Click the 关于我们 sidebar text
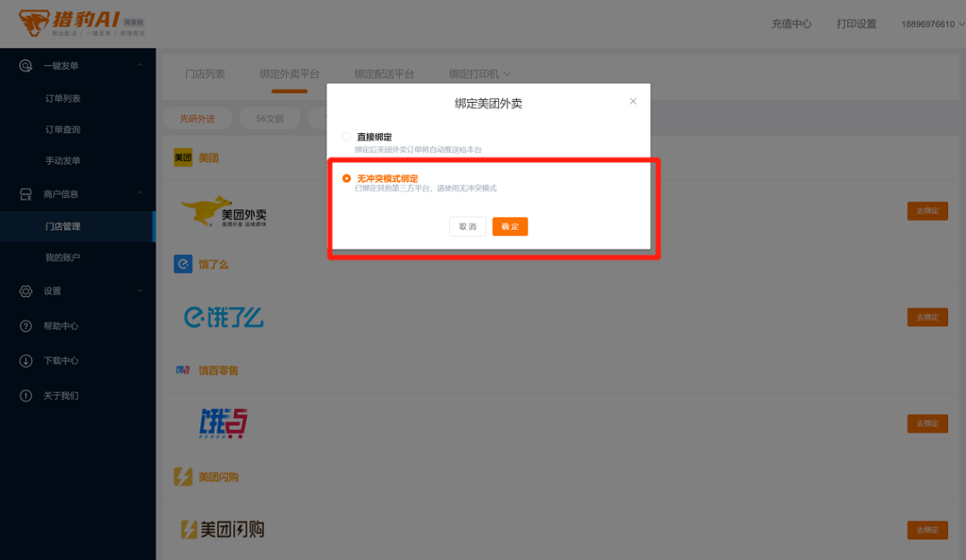 tap(61, 395)
